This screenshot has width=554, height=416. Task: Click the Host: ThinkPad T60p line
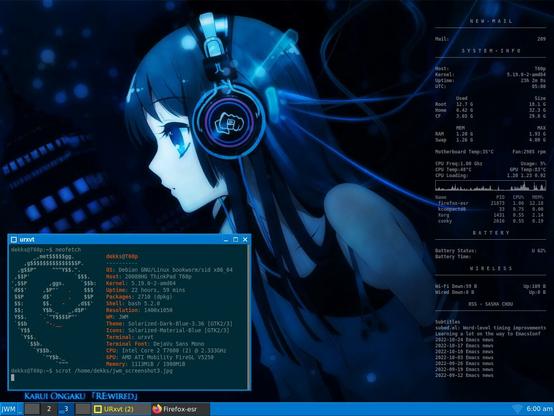pyautogui.click(x=148, y=276)
